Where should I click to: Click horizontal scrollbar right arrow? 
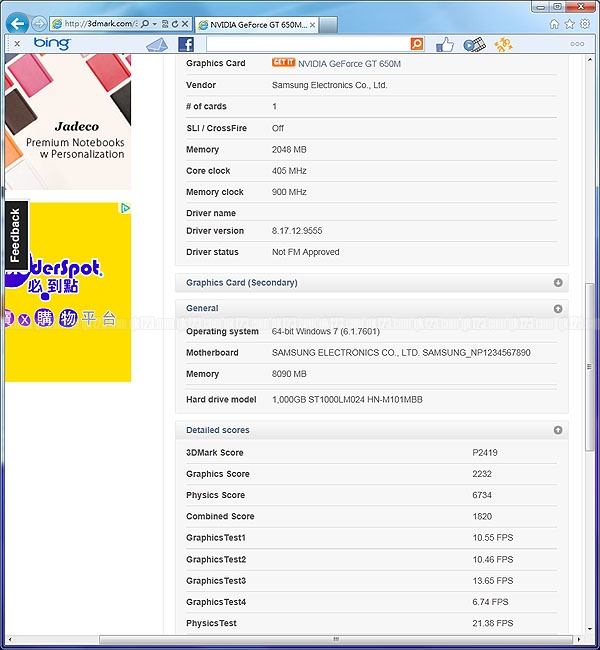pyautogui.click(x=579, y=639)
